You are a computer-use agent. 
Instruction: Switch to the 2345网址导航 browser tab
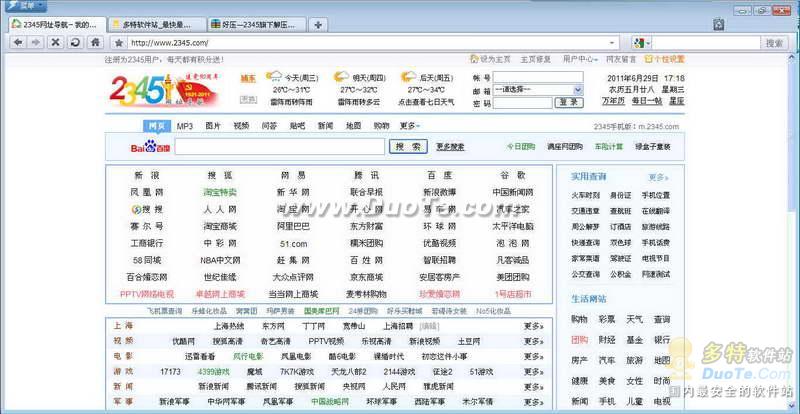57,25
